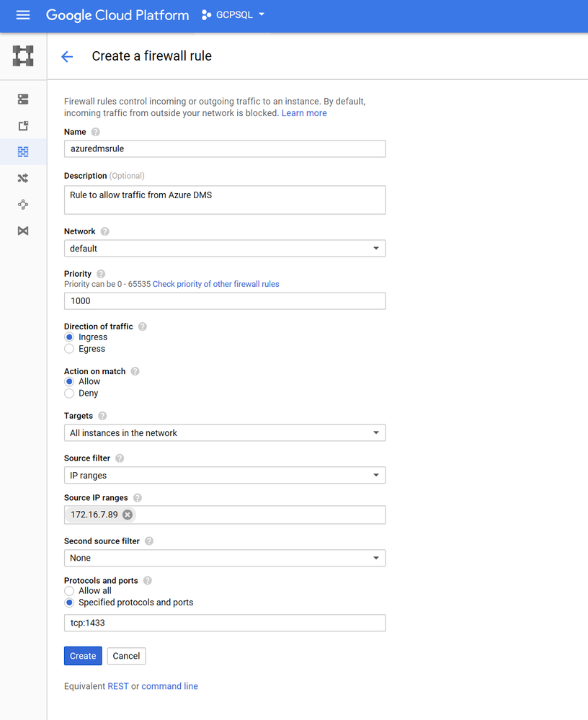Open Routes sidebar icon
This screenshot has height=720, width=588.
pos(23,178)
